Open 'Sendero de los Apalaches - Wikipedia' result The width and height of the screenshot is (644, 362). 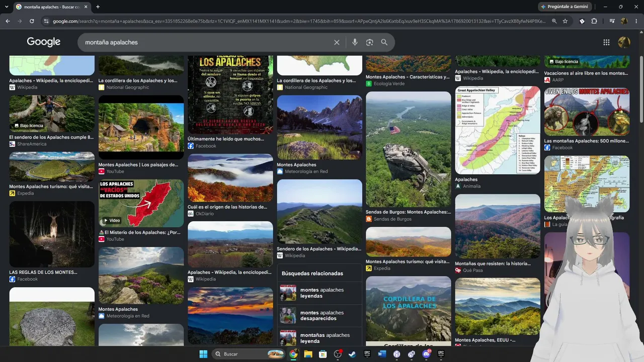[x=319, y=249]
